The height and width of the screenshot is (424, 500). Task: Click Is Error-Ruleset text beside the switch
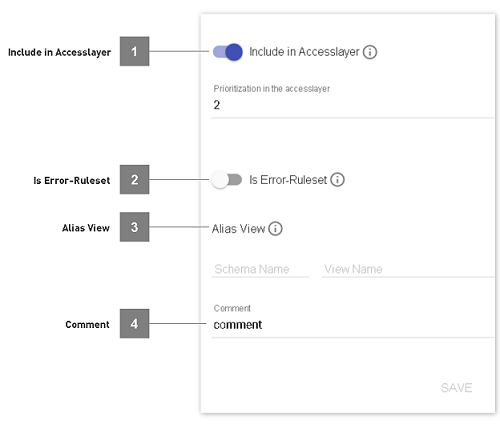(x=288, y=180)
